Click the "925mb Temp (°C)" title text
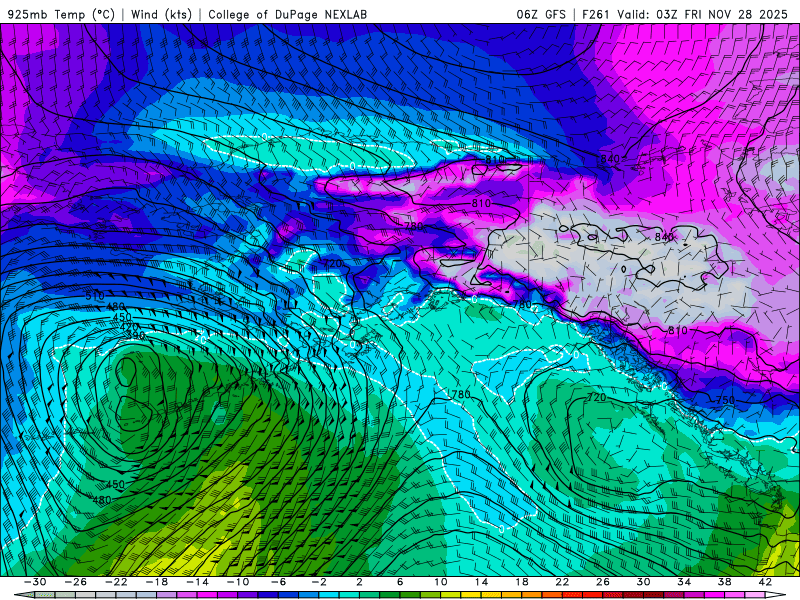 [61, 14]
